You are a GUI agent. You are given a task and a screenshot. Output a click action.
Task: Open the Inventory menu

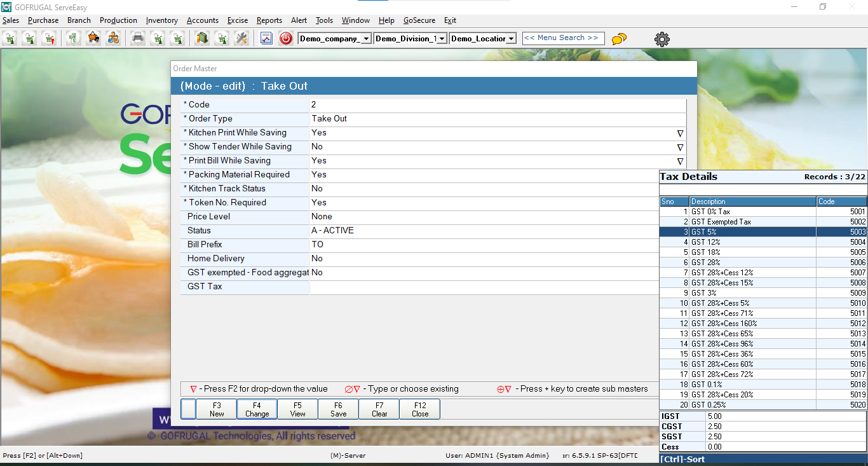161,20
